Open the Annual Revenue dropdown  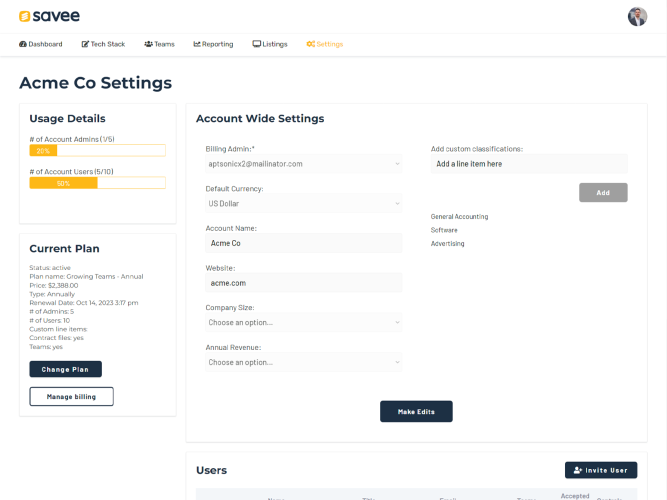304,362
